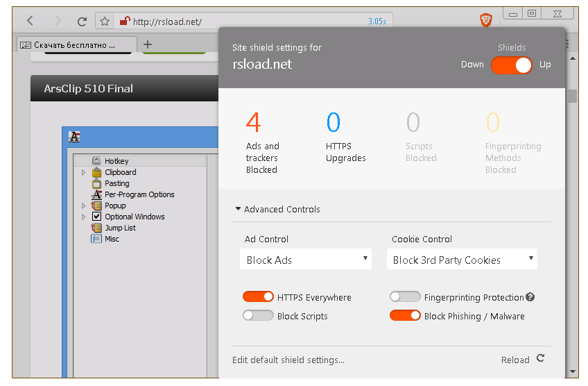Select Pasting in the options tree
This screenshot has height=386, width=588.
(x=117, y=183)
